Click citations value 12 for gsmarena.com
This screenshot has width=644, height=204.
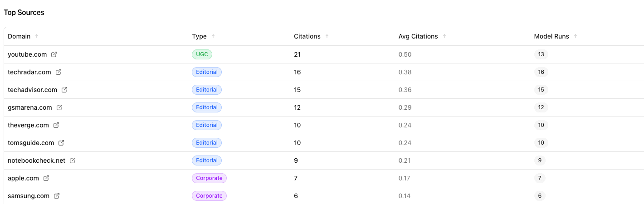pyautogui.click(x=298, y=107)
